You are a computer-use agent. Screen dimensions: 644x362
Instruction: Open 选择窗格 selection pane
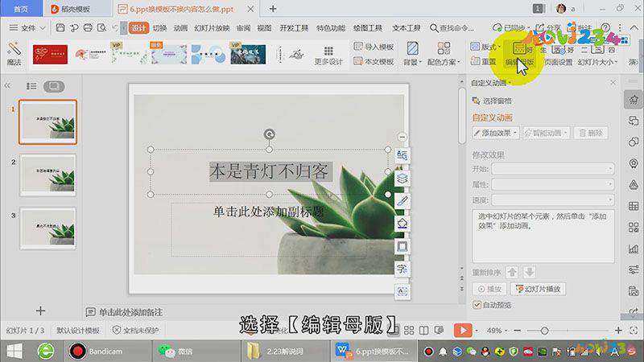click(x=492, y=101)
